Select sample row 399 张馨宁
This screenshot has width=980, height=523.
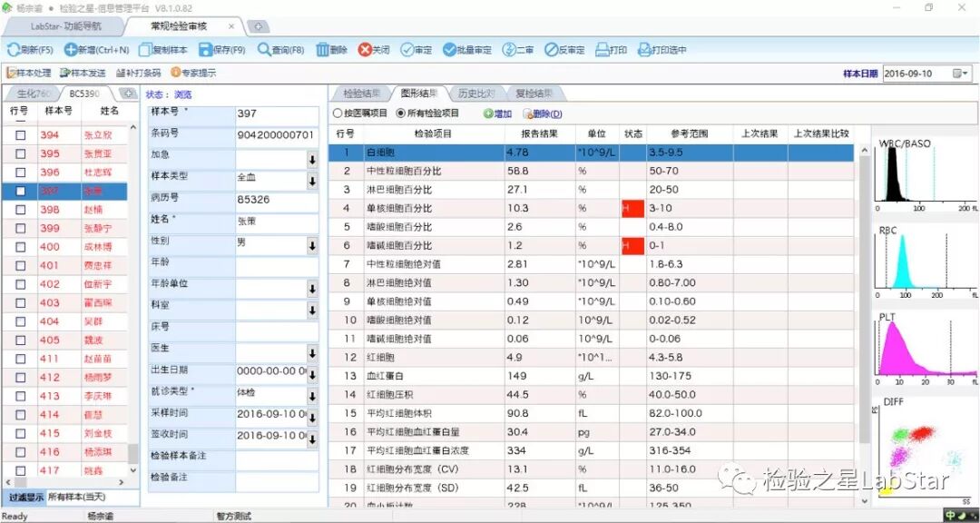tap(65, 228)
